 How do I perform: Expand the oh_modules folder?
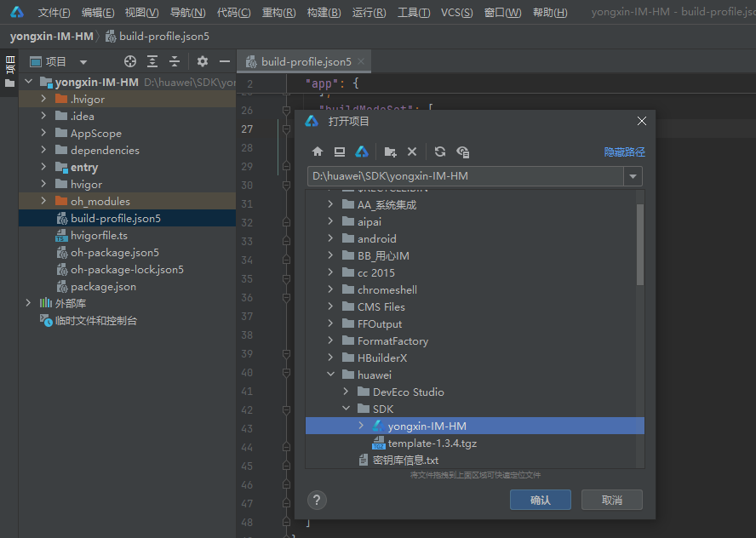[44, 201]
